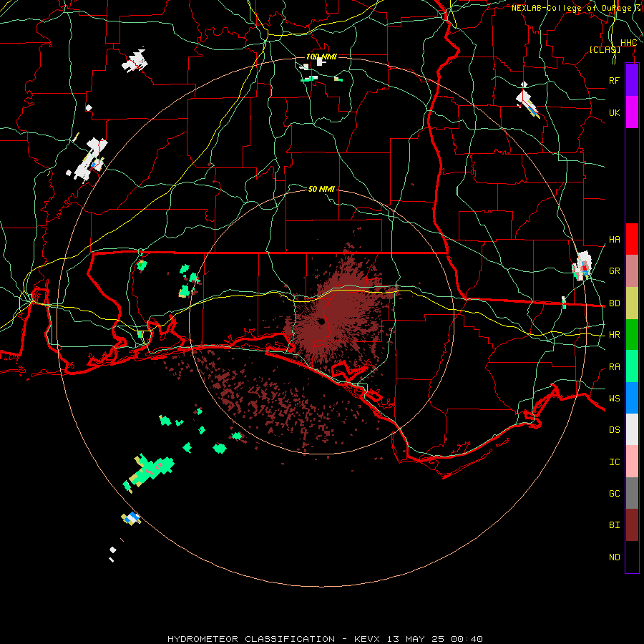Screen dimensions: 644x644
Task: Click the purple RF legend color block
Action: coord(632,80)
